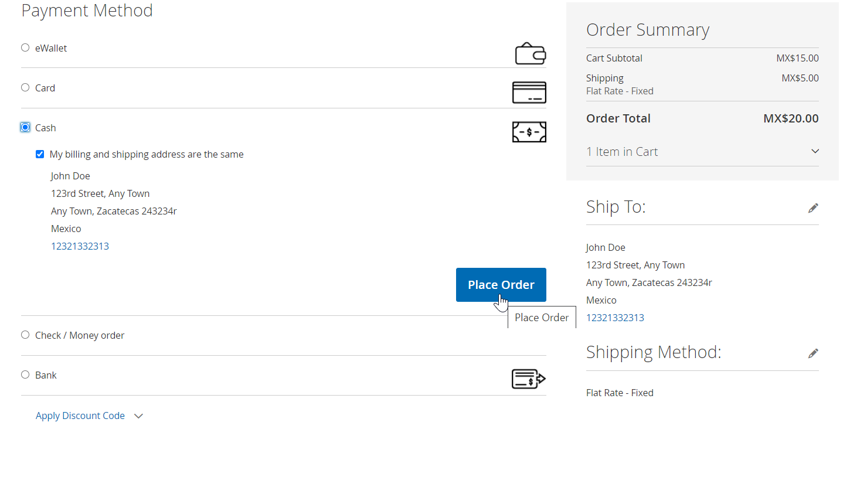
Task: Uncheck billing and shipping address same
Action: pos(40,155)
